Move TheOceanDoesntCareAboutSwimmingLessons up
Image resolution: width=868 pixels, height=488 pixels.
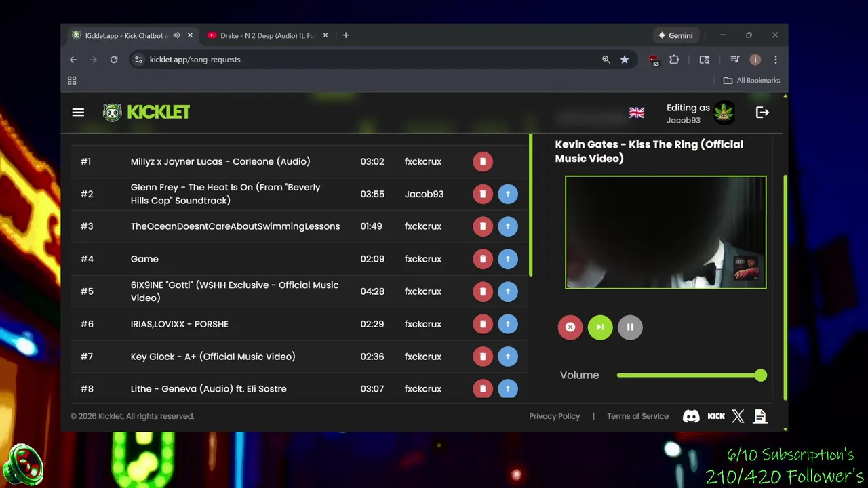[x=508, y=226]
